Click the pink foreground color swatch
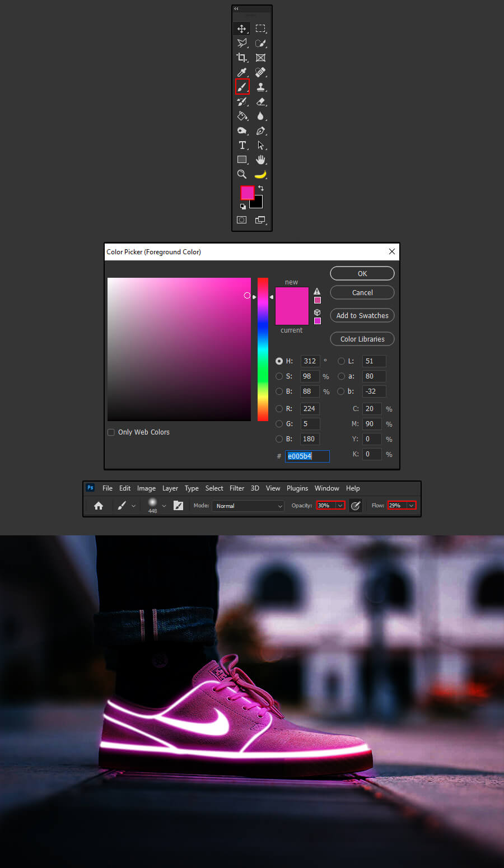The height and width of the screenshot is (868, 504). coord(247,193)
